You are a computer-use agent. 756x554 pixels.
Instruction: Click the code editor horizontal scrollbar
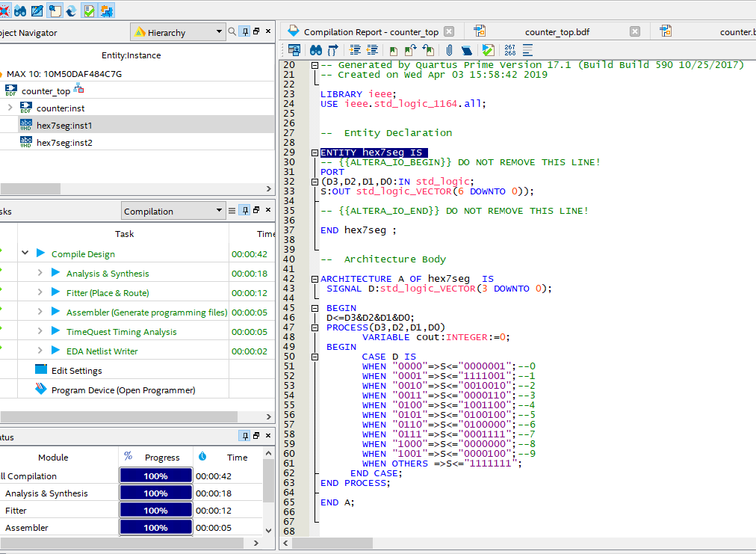[x=332, y=543]
